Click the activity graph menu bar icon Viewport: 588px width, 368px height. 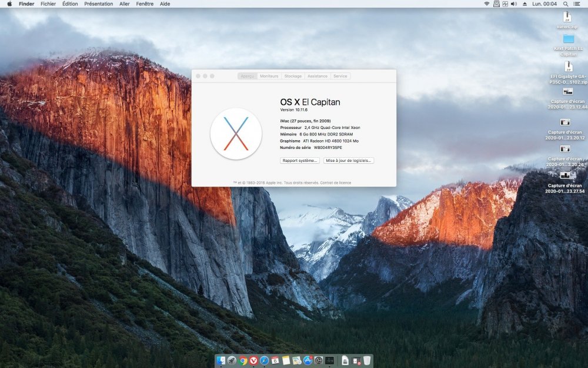(505, 4)
